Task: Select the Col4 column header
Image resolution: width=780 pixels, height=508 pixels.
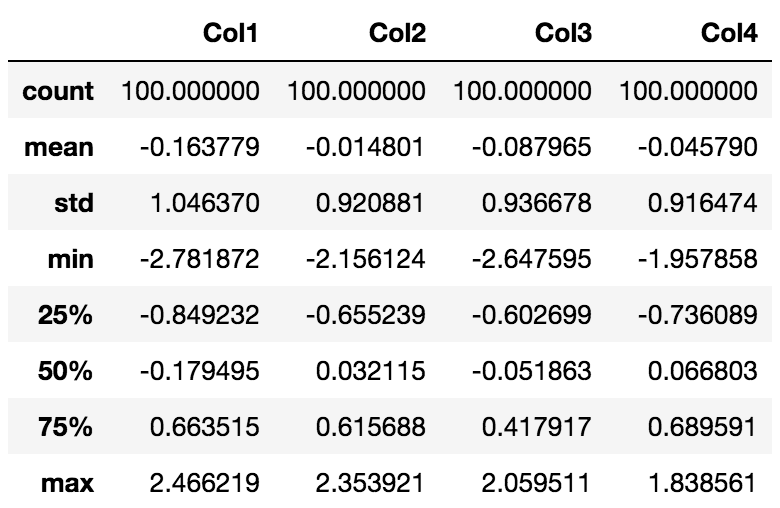Action: [729, 33]
